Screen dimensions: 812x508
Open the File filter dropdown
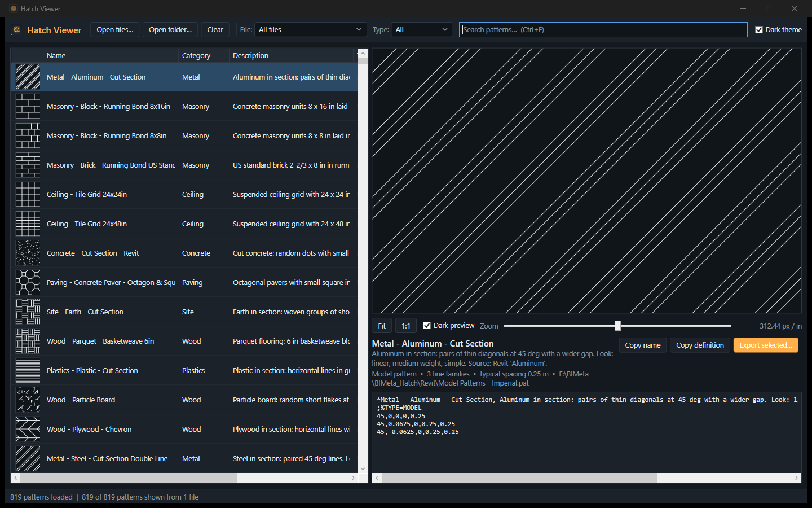pos(310,29)
